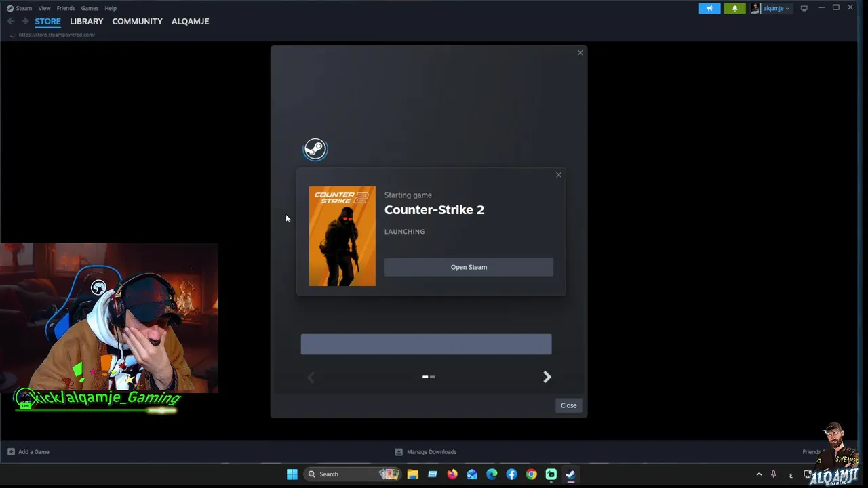868x488 pixels.
Task: Close the outer dialog with top X
Action: point(580,53)
